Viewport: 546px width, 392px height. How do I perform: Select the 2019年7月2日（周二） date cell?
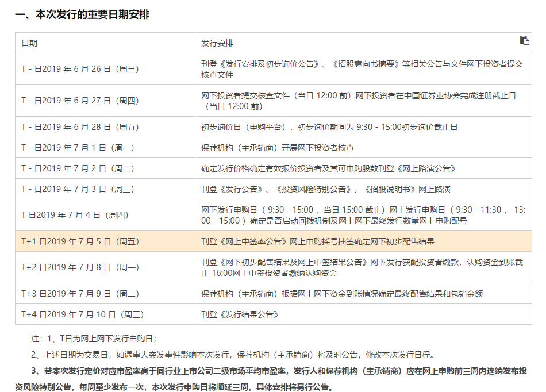[78, 168]
